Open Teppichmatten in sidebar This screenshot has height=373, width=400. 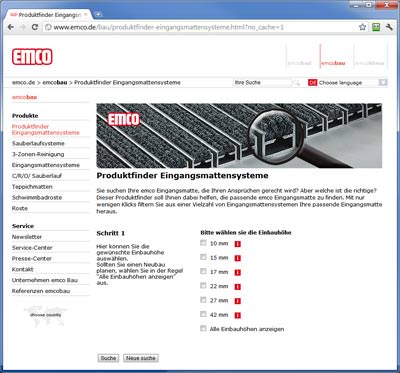32,187
